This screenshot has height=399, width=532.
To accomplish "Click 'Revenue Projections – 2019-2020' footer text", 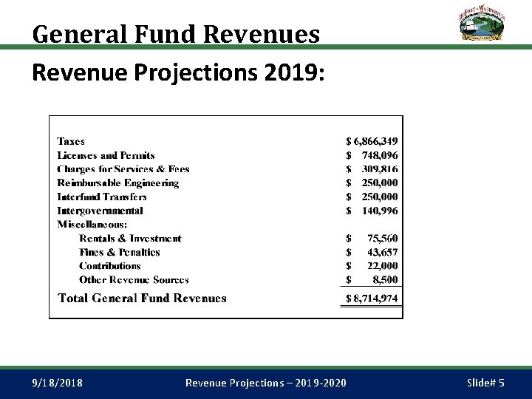I will (x=266, y=383).
